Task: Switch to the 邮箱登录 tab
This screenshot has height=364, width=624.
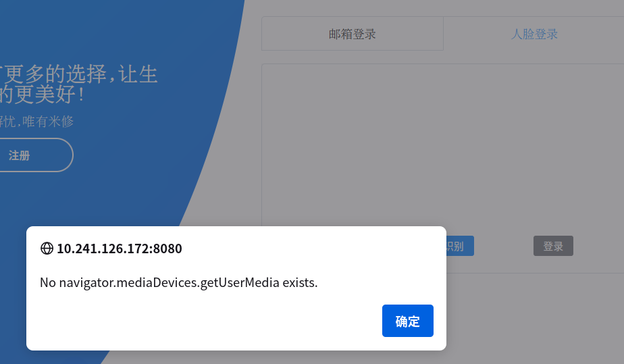Action: 352,34
